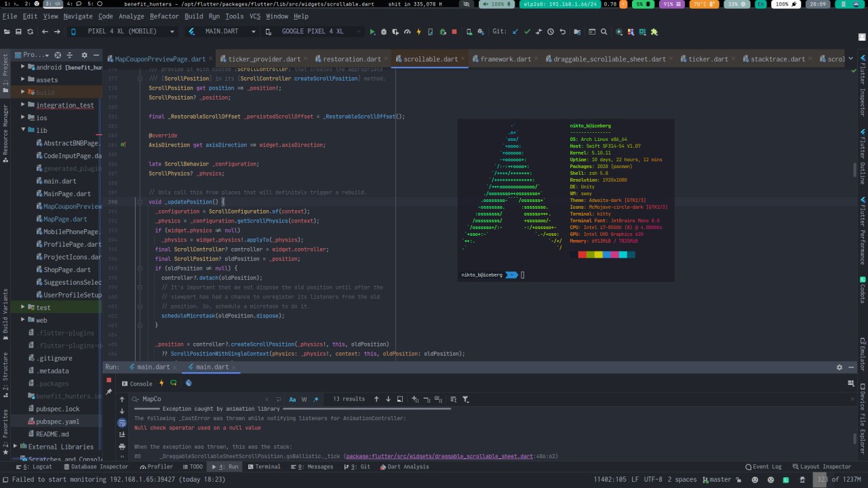Select first main.dart Run tab

(154, 367)
